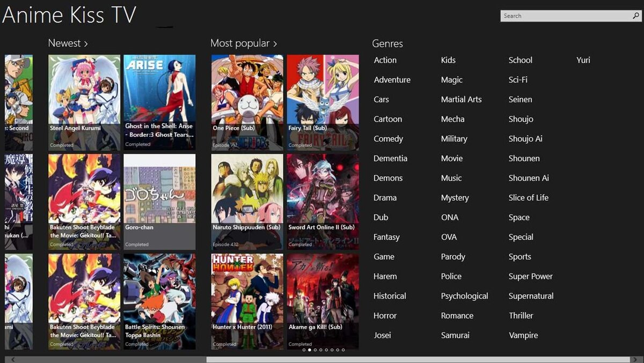The image size is (644, 363).
Task: Browse the Thriller genre
Action: 521,316
